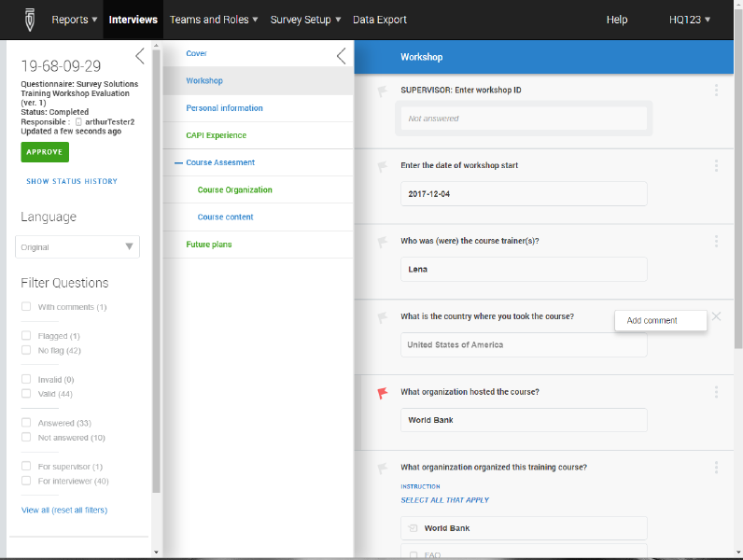Click the red flag on organization hosted question

coord(382,393)
